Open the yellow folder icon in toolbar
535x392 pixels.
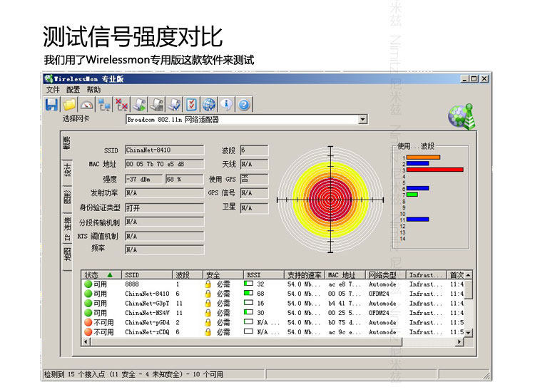coord(69,105)
